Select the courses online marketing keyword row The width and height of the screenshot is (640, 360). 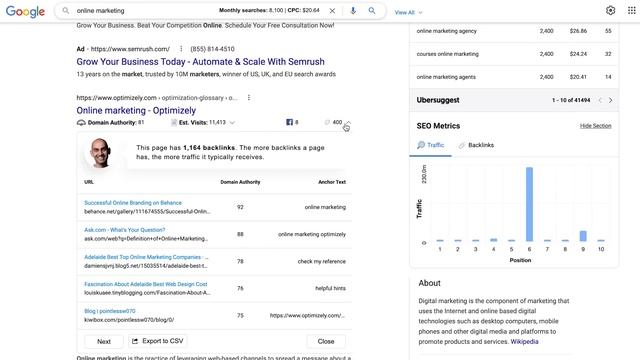click(514, 54)
